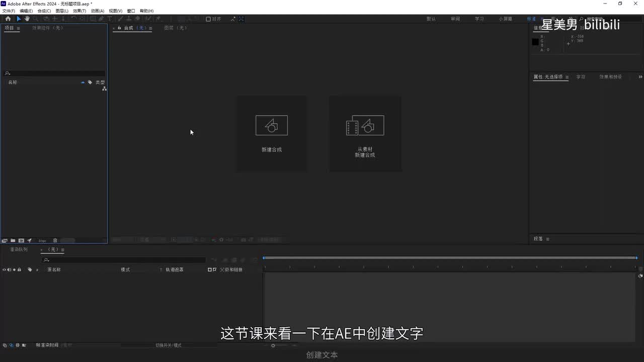Image resolution: width=644 pixels, height=362 pixels.
Task: Enable the 对齐 snapping checkbox
Action: click(x=208, y=19)
